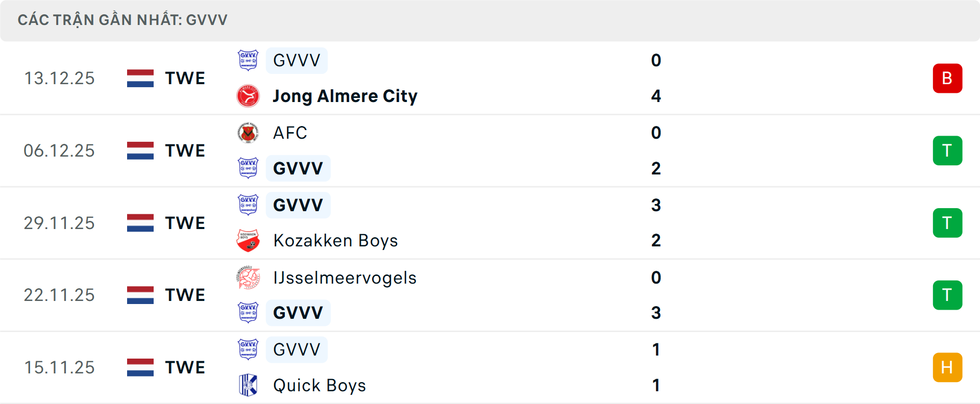Click the orange H result badge
This screenshot has height=404, width=980.
[947, 367]
